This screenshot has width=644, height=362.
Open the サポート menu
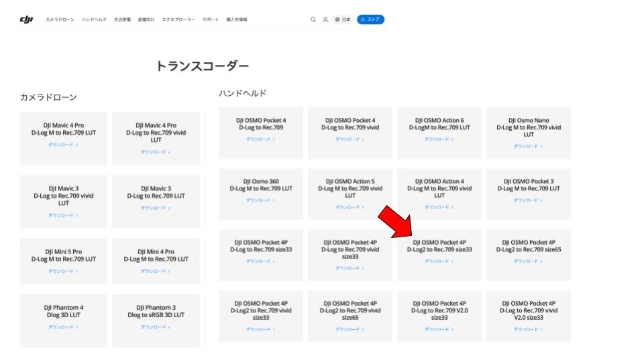(x=210, y=19)
